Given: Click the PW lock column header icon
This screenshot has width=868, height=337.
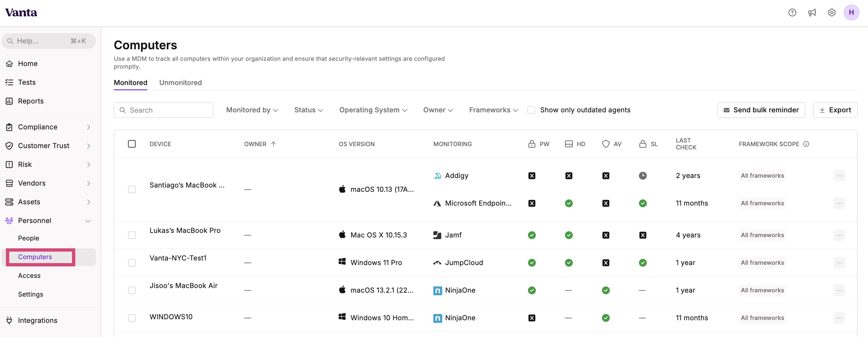Looking at the screenshot, I should click(x=532, y=144).
